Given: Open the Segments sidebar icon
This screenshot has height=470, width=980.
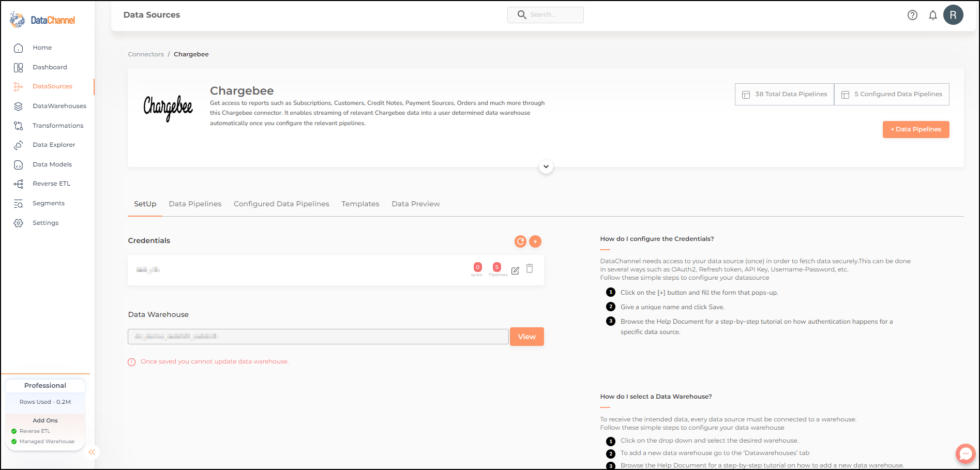Looking at the screenshot, I should 19,203.
